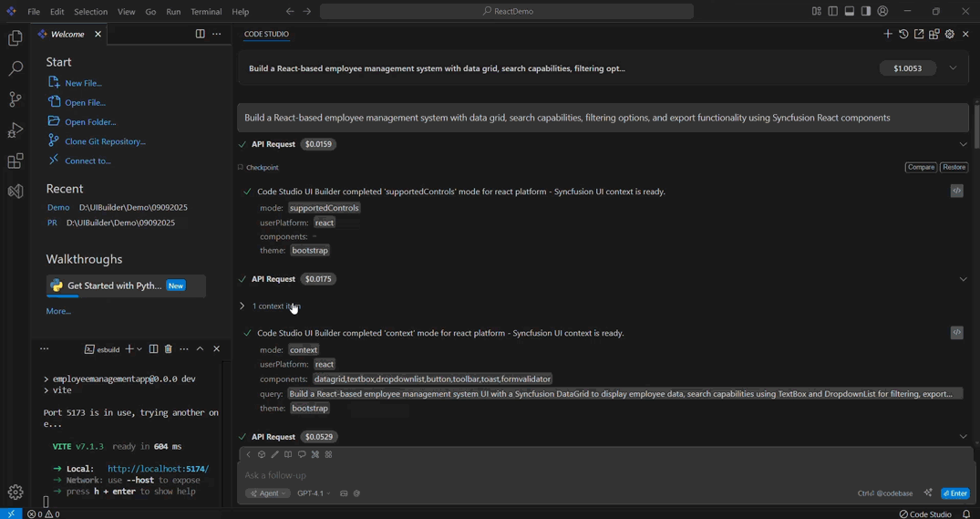Split the esbuild terminal
The width and height of the screenshot is (980, 519).
pos(153,349)
